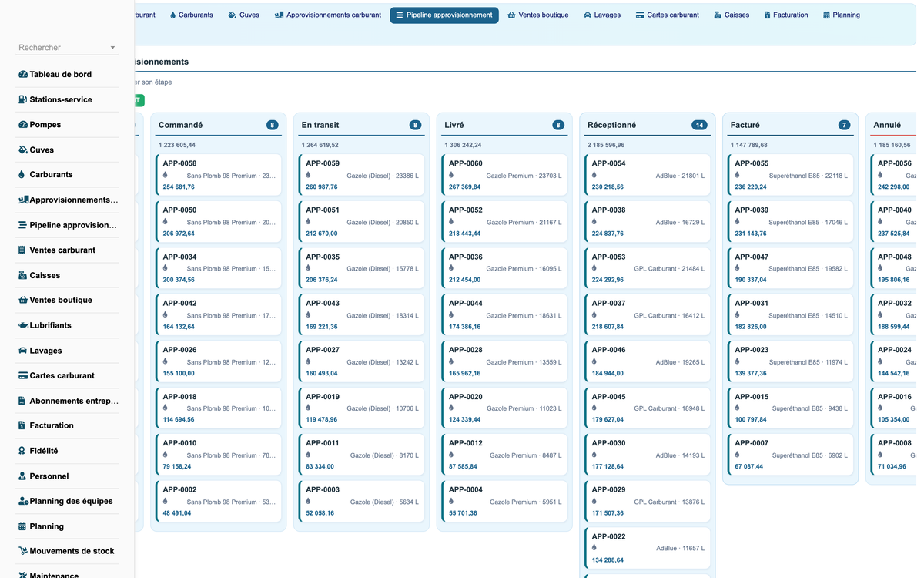Open card APP-0050 in Commandé
This screenshot has height=578, width=924.
tap(219, 221)
